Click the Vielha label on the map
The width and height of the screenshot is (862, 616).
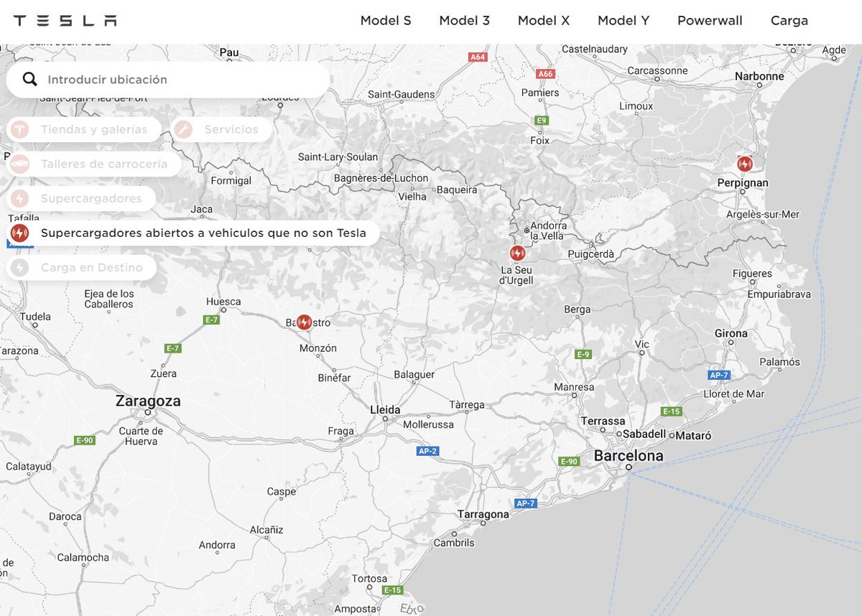click(412, 195)
